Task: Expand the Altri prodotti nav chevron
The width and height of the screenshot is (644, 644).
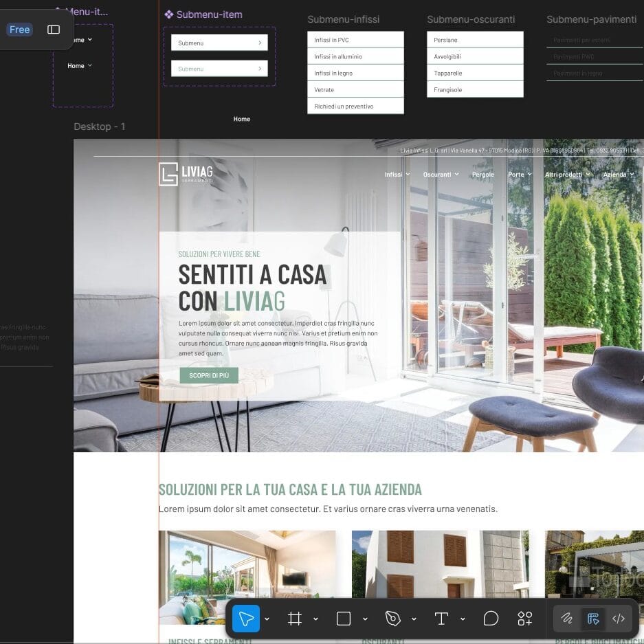Action: point(588,175)
